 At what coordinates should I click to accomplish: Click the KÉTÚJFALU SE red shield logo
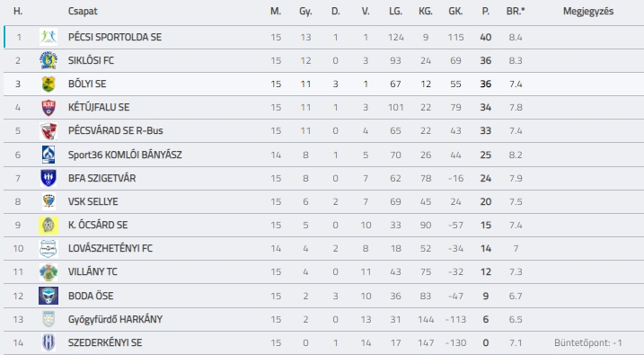(x=49, y=107)
